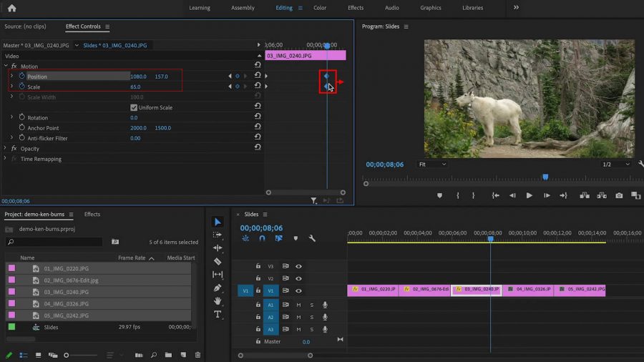Toggle V1 track output eye

(298, 290)
